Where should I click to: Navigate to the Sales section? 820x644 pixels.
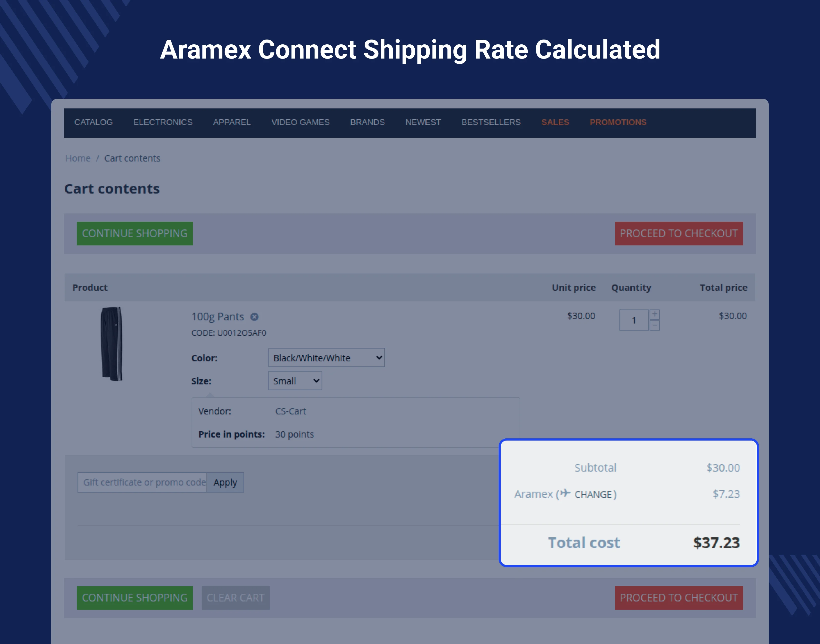coord(555,122)
